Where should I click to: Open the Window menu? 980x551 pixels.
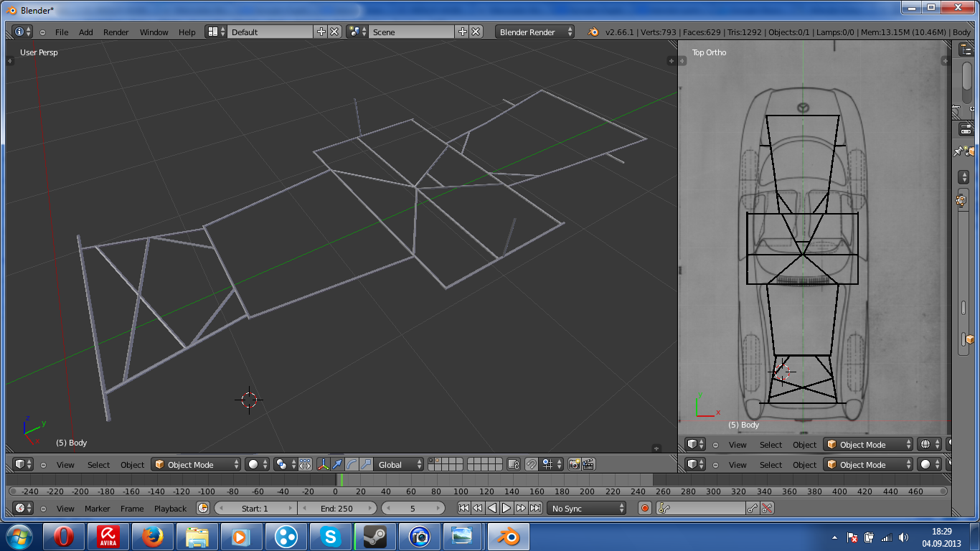pos(154,32)
